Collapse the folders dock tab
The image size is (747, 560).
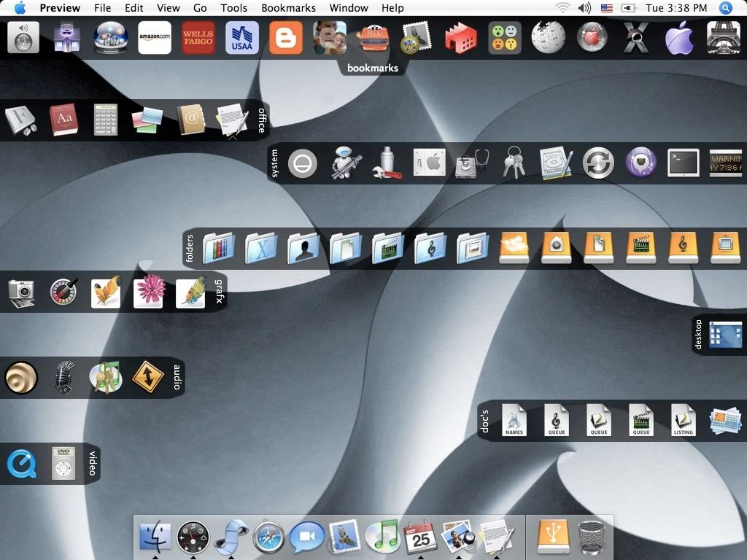190,249
